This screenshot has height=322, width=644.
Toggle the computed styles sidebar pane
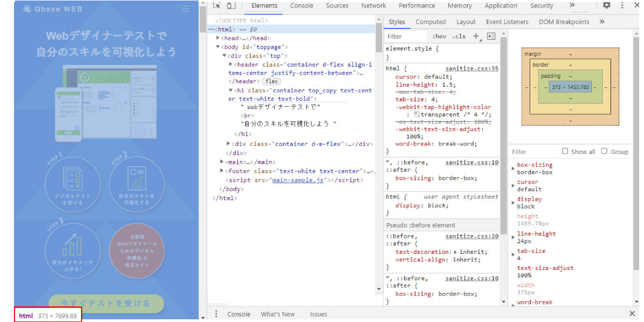click(x=491, y=36)
